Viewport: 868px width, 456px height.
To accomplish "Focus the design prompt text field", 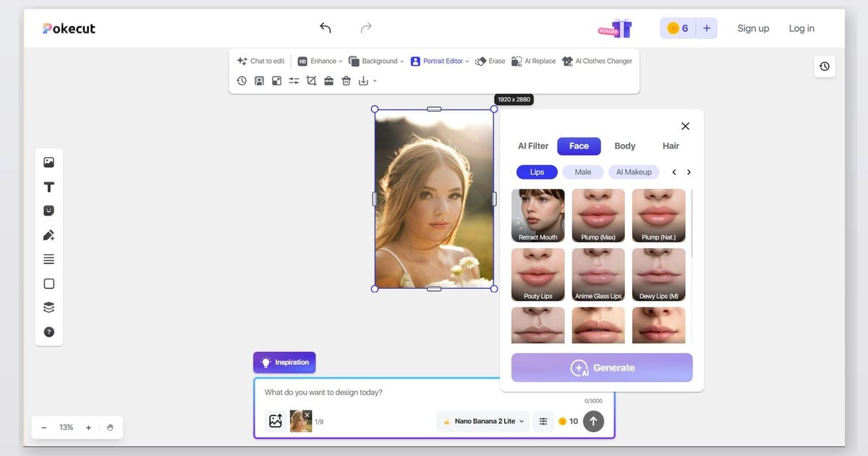I will coord(434,392).
